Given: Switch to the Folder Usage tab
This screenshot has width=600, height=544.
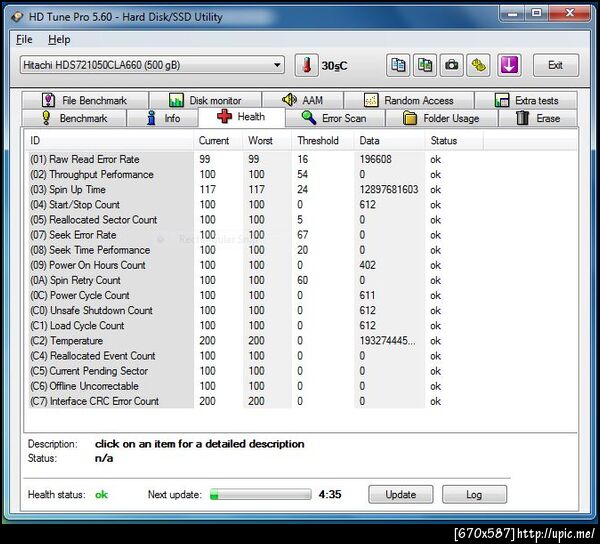Looking at the screenshot, I should tap(441, 118).
